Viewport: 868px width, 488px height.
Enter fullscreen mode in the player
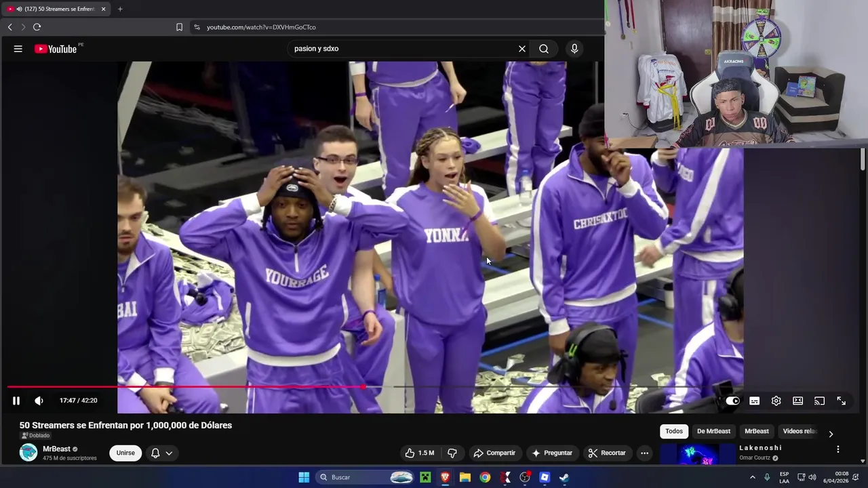[x=841, y=401]
